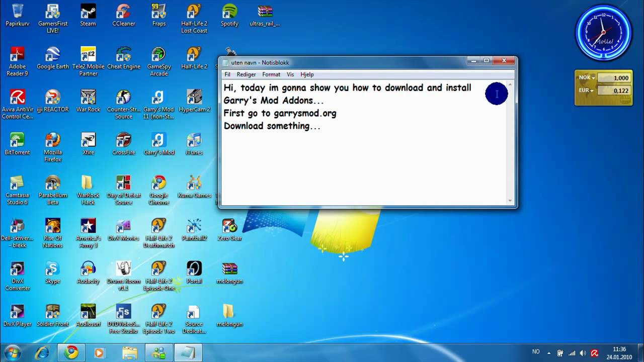Select Google Chrome desktop shortcut
The image size is (644, 362).
[x=159, y=190]
